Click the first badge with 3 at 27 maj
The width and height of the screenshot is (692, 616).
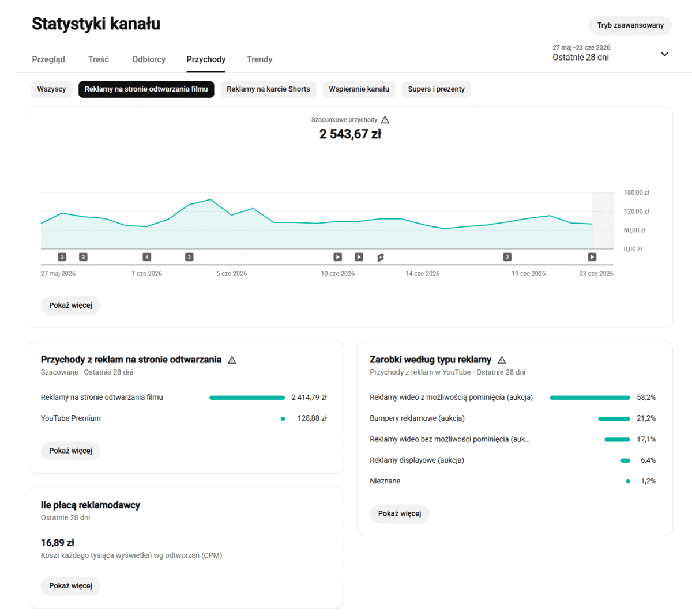coord(62,257)
